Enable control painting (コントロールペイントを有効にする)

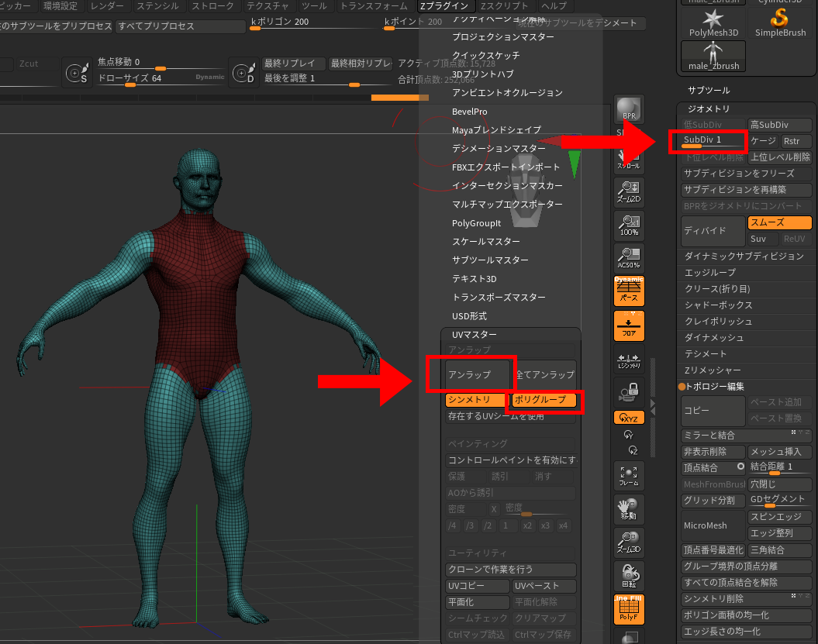click(511, 460)
